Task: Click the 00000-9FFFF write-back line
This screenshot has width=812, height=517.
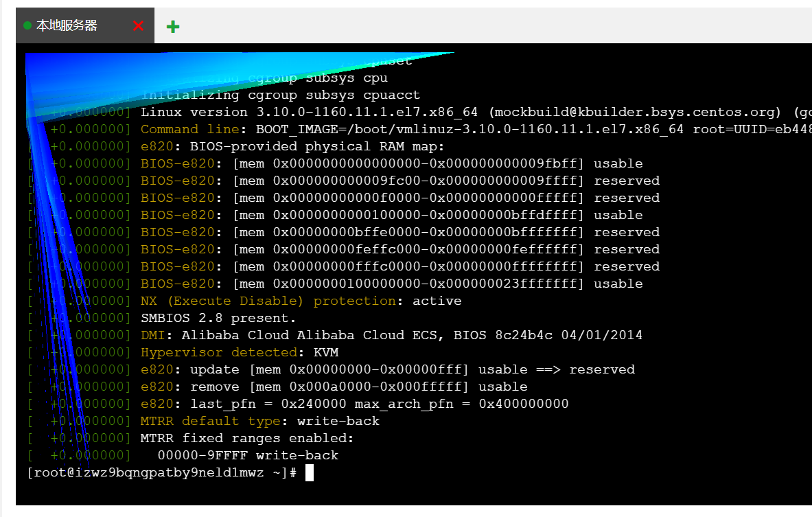Action: (248, 455)
